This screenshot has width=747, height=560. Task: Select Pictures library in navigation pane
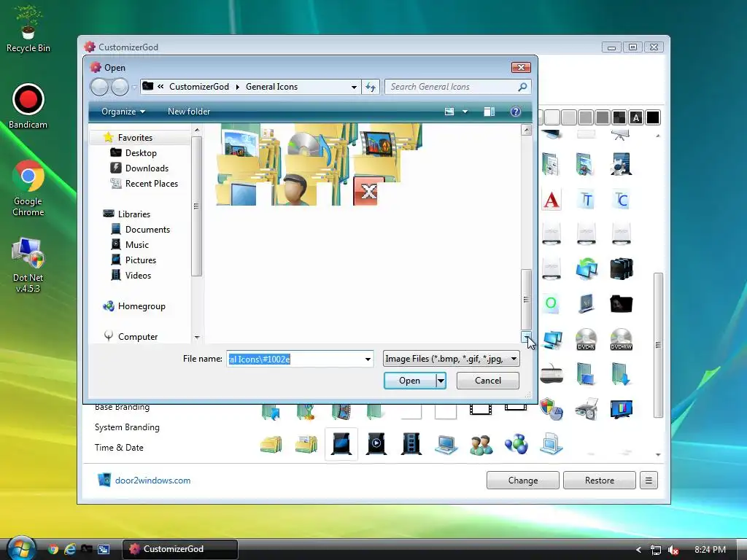point(141,260)
